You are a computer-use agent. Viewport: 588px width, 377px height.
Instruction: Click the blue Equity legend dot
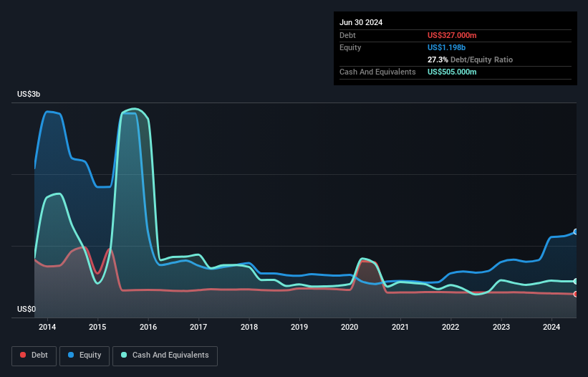[x=71, y=355]
